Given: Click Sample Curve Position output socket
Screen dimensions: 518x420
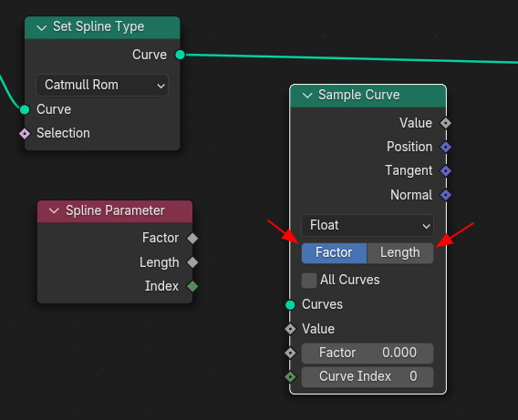Looking at the screenshot, I should (446, 148).
